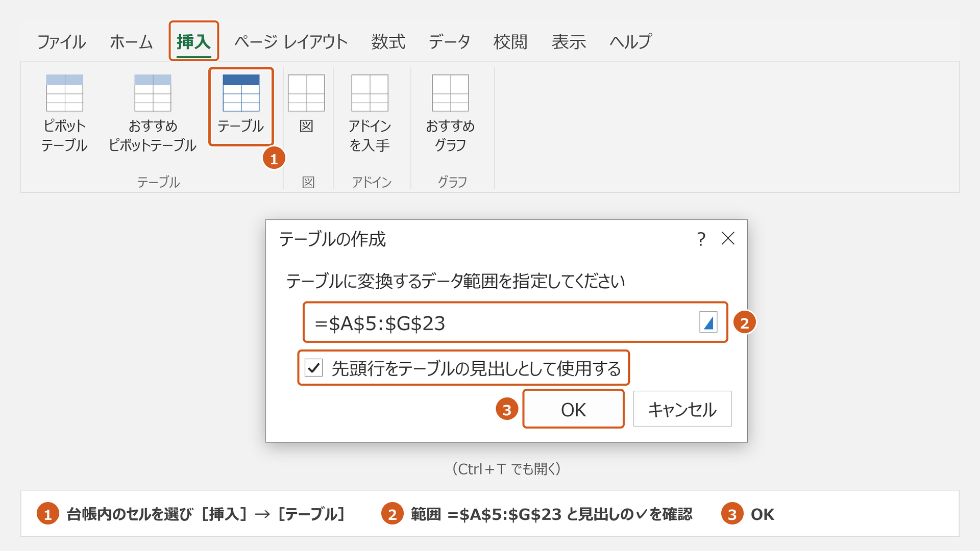Screen dimensions: 980x551
Task: Open the ファイル tab
Action: (x=61, y=42)
